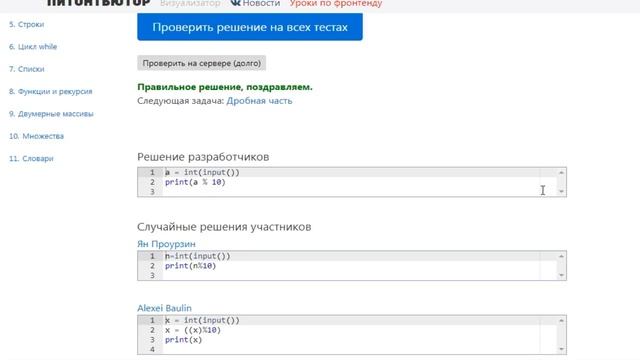
Task: Click scroll-down arrow in Ян Проурзин code editor
Action: pyautogui.click(x=561, y=275)
